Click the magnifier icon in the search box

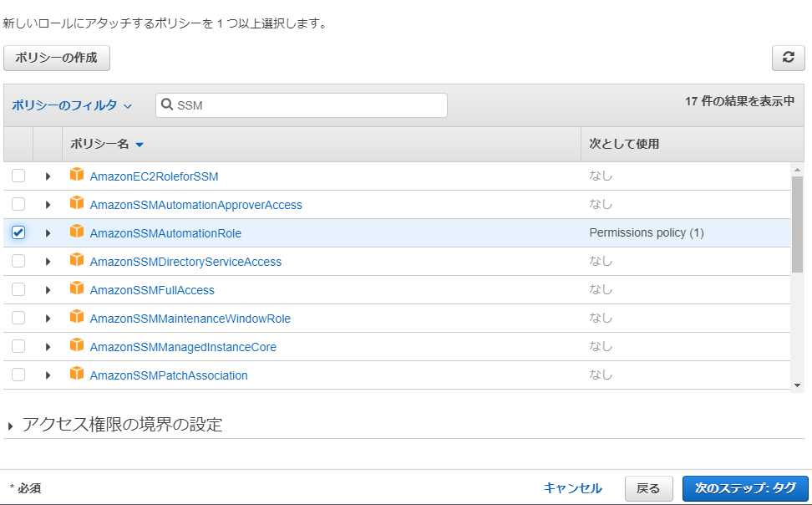click(167, 105)
